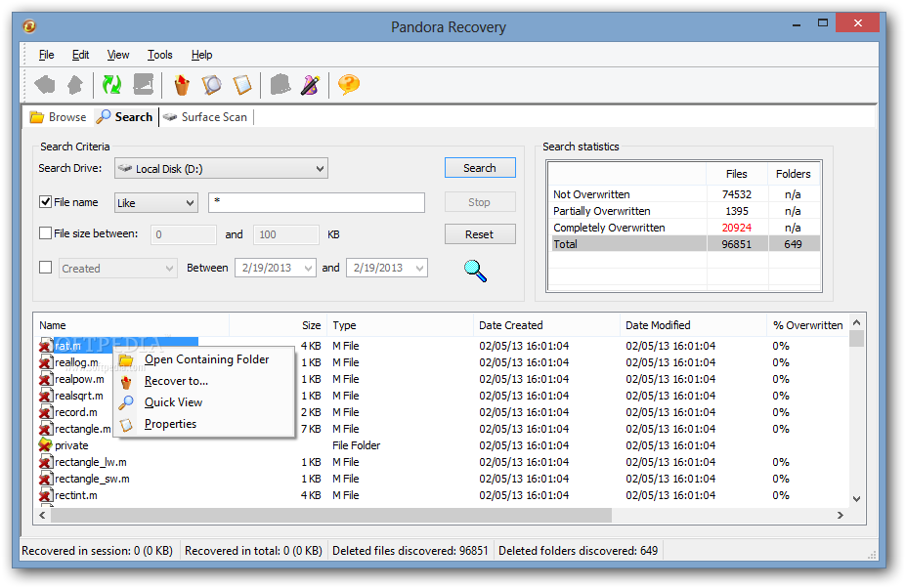
Task: Select the Recover toolbar icon
Action: (x=181, y=85)
